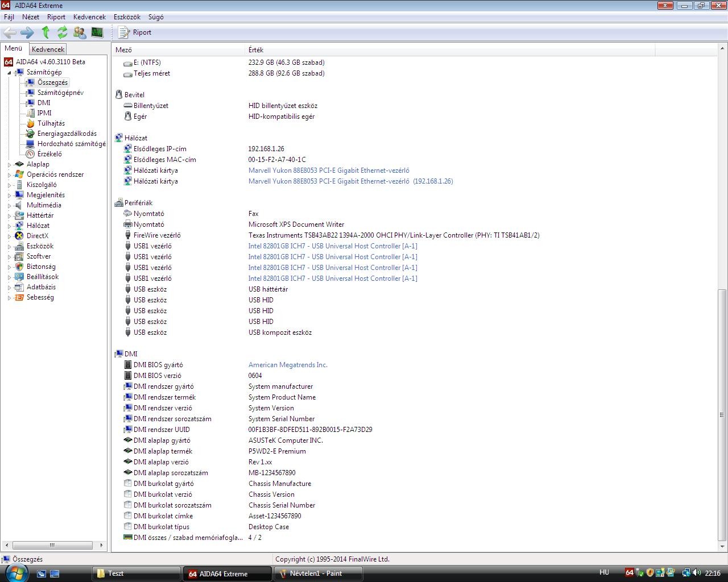
Task: Expand the Multimédia node
Action: pos(9,205)
